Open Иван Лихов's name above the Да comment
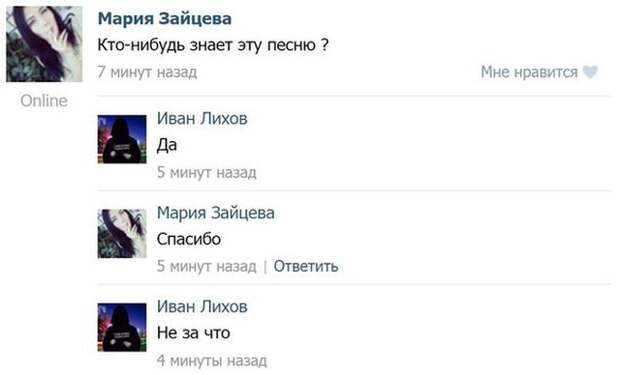The height and width of the screenshot is (375, 620). click(x=202, y=118)
